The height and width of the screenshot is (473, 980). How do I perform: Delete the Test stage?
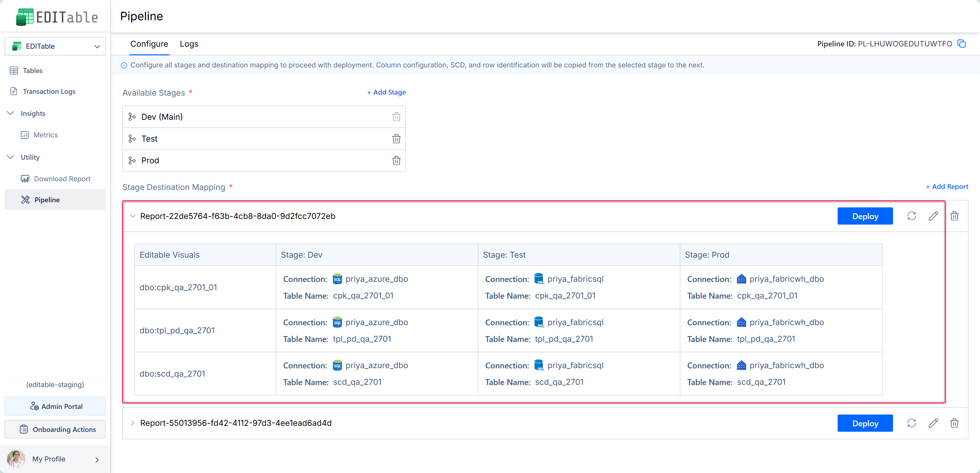[396, 139]
